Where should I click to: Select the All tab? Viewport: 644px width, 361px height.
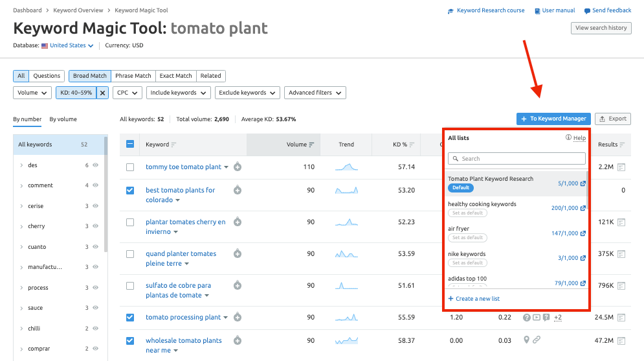click(x=21, y=76)
